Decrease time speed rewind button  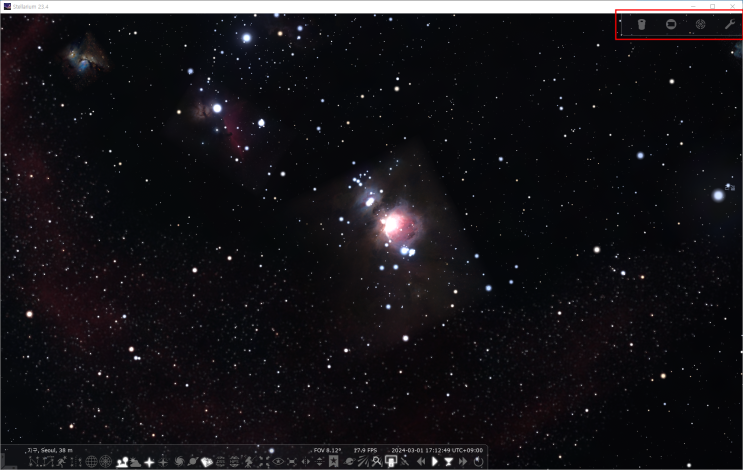(x=421, y=462)
